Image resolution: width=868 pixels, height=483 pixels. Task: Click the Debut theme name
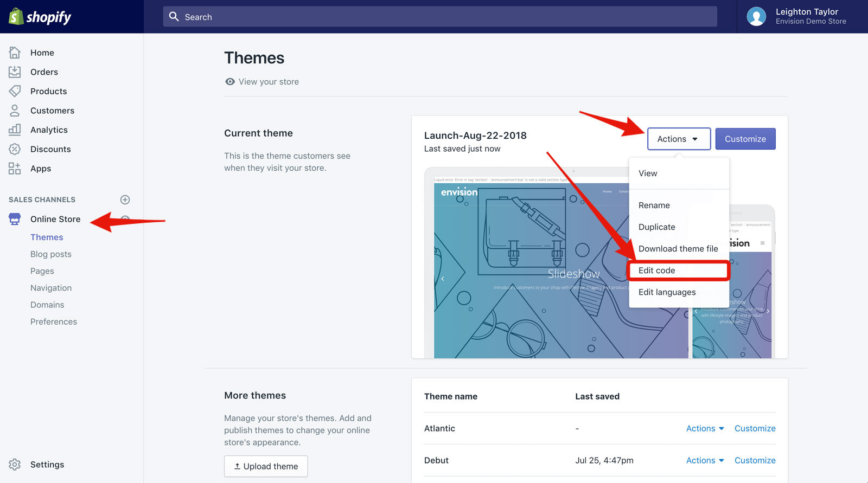pos(436,460)
